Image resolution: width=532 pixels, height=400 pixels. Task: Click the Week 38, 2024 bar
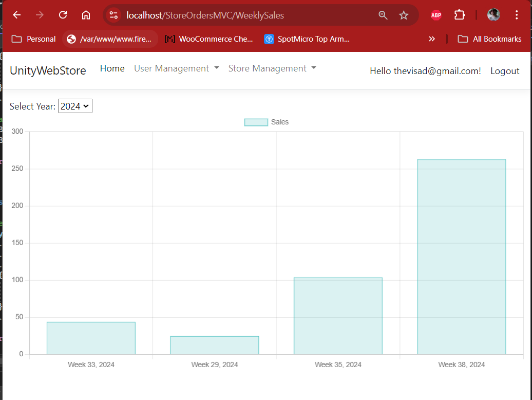pos(461,257)
